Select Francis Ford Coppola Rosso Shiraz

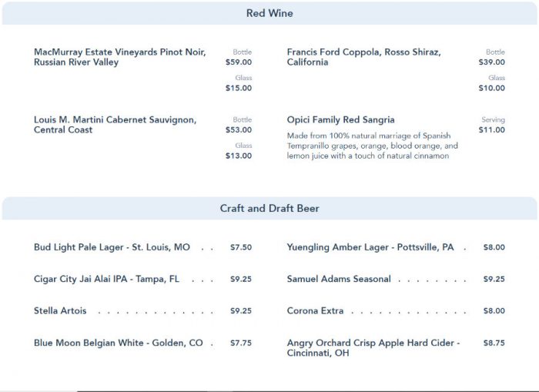pyautogui.click(x=363, y=57)
